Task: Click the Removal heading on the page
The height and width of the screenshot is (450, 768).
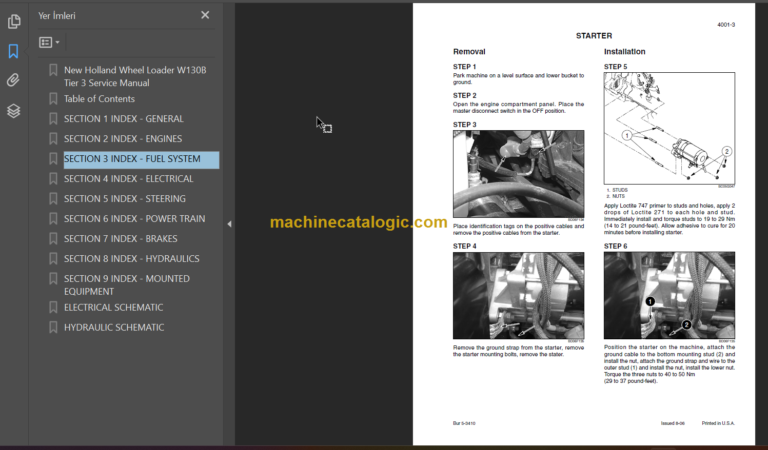Action: pos(469,51)
